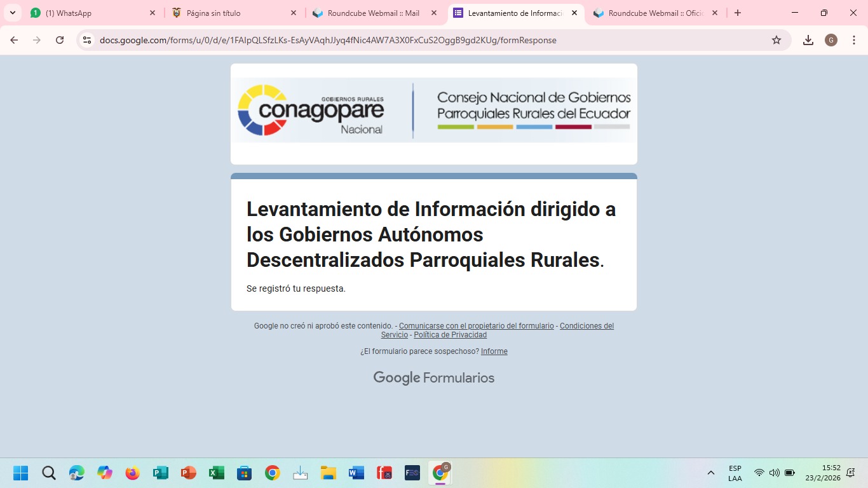Open the Chrome profile avatar G
The image size is (868, 488).
coord(831,40)
